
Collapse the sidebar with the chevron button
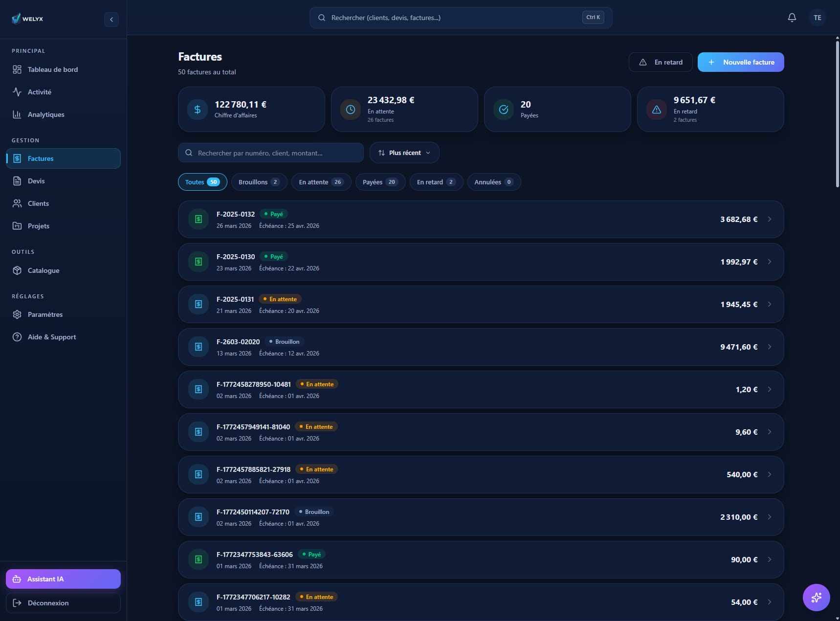point(111,20)
